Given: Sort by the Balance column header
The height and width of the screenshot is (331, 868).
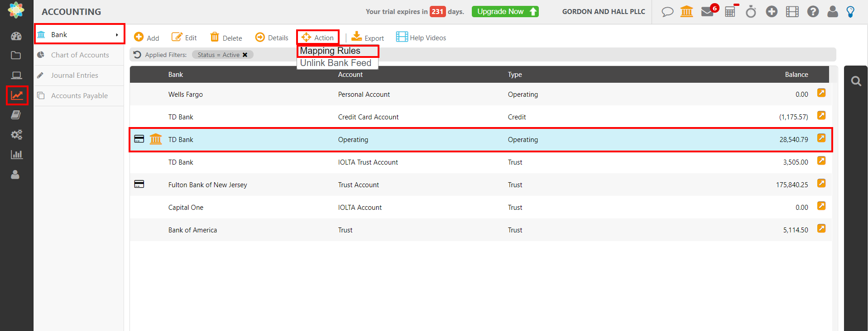Looking at the screenshot, I should pyautogui.click(x=796, y=75).
